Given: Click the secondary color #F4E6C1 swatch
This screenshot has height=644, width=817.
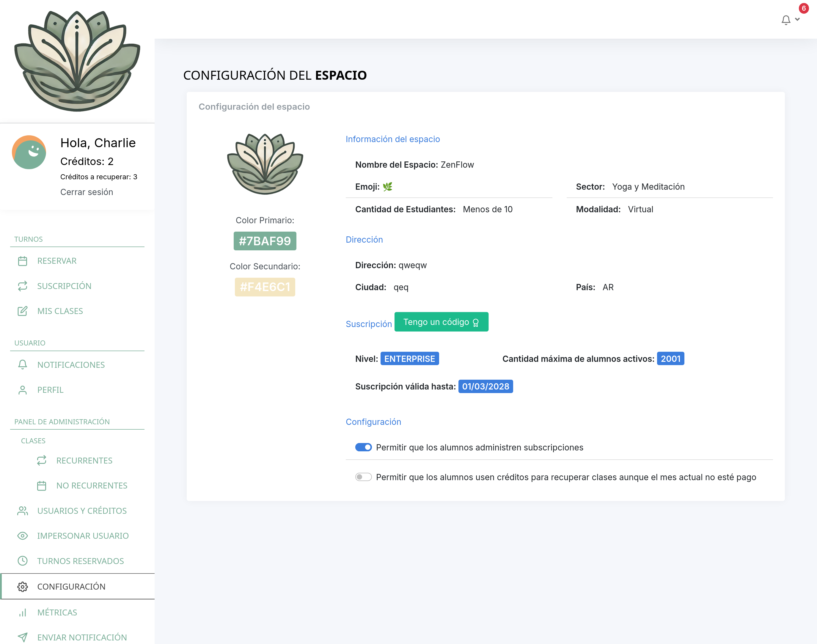Looking at the screenshot, I should [265, 287].
